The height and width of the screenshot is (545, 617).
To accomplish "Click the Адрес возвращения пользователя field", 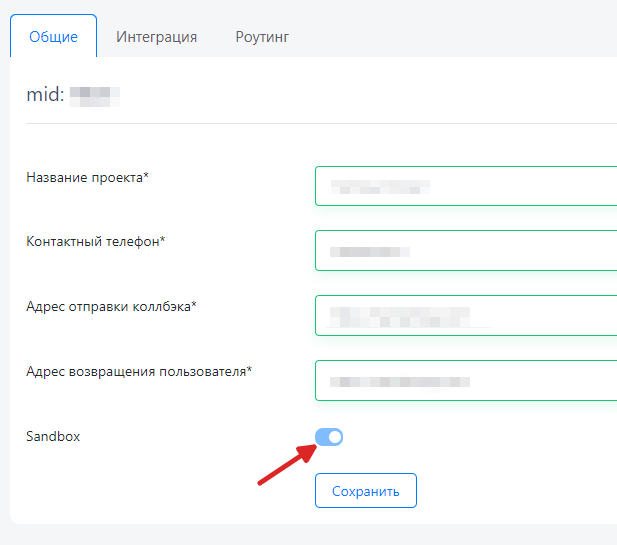I will pos(465,380).
